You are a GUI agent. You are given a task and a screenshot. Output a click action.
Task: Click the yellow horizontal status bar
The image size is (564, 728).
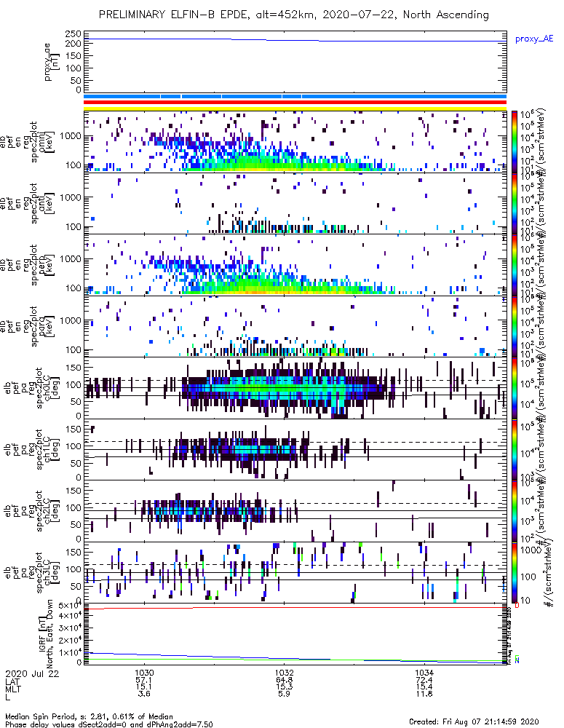[295, 108]
